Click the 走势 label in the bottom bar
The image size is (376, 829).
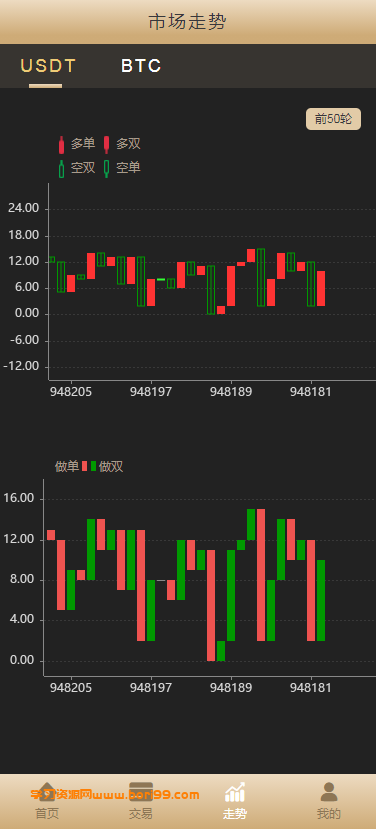[235, 813]
